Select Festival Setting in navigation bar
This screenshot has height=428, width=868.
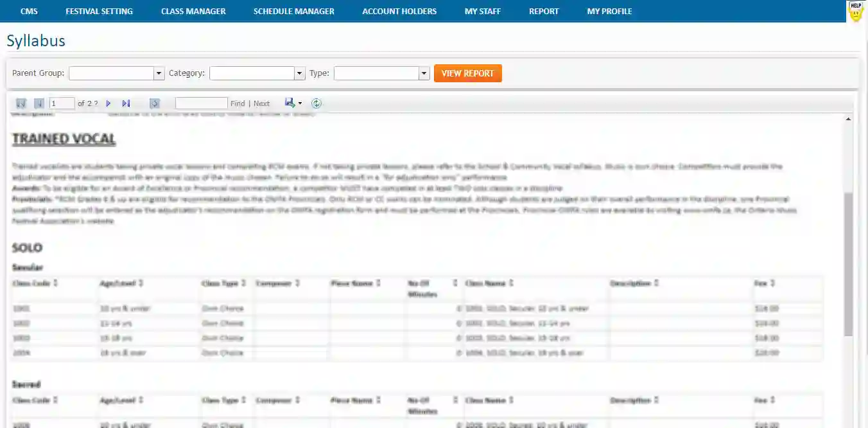[99, 11]
